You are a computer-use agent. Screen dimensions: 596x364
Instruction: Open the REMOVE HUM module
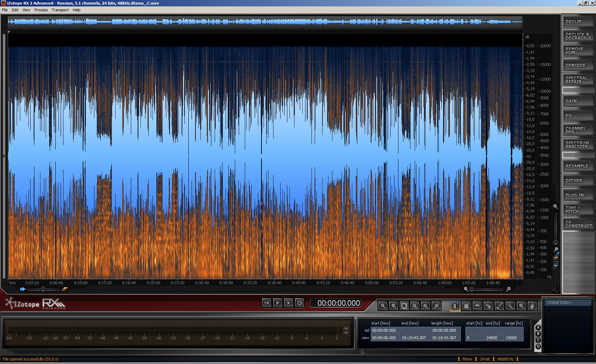click(x=578, y=51)
